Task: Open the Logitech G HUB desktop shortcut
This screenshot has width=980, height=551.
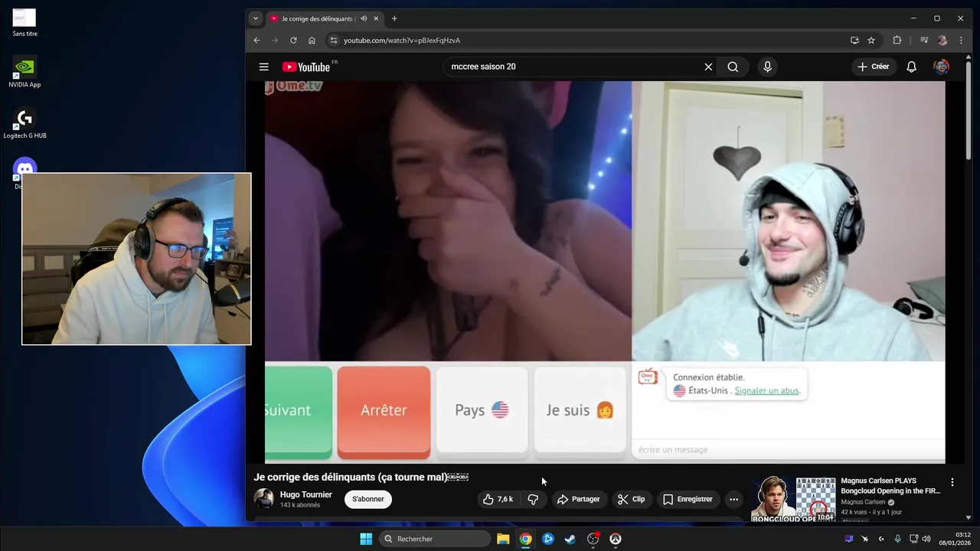Action: coord(24,124)
